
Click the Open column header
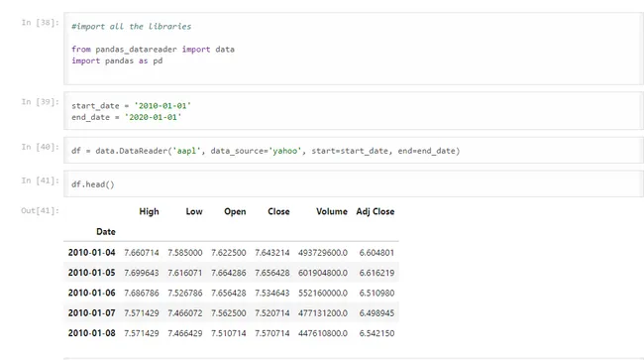tap(235, 211)
